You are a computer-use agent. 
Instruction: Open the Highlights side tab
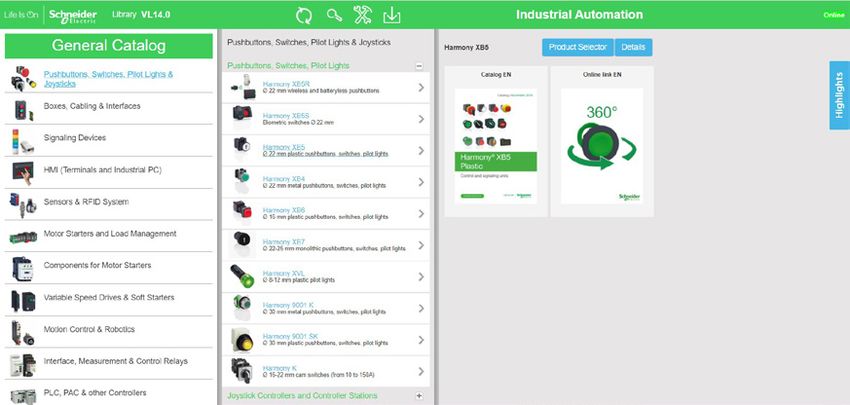point(838,95)
